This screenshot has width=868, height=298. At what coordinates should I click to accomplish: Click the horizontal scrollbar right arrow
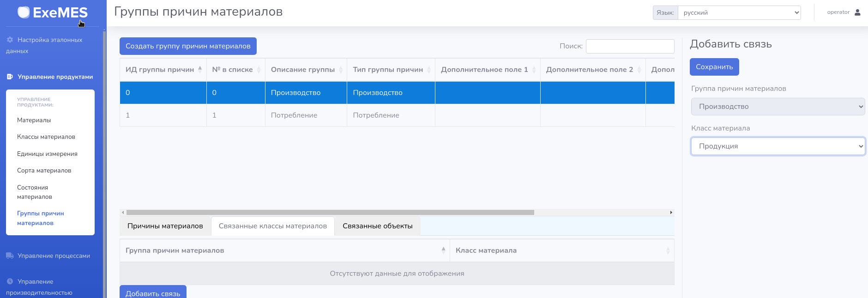point(671,213)
